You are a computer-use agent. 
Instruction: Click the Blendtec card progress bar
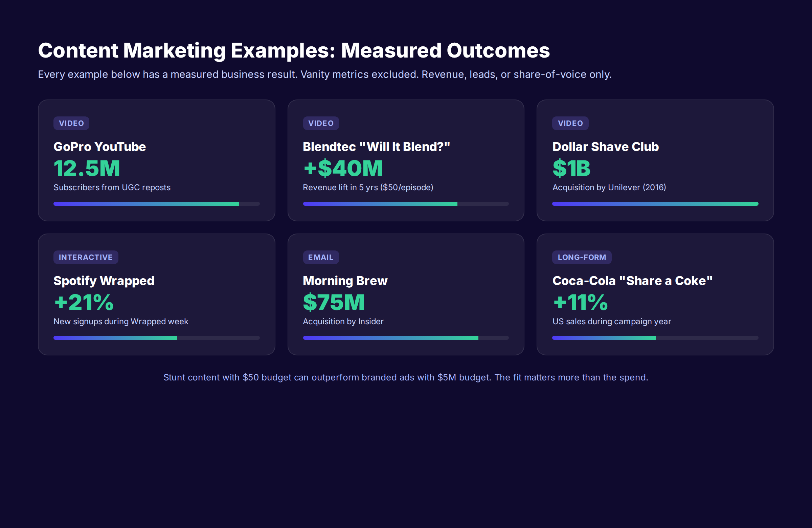pos(406,204)
